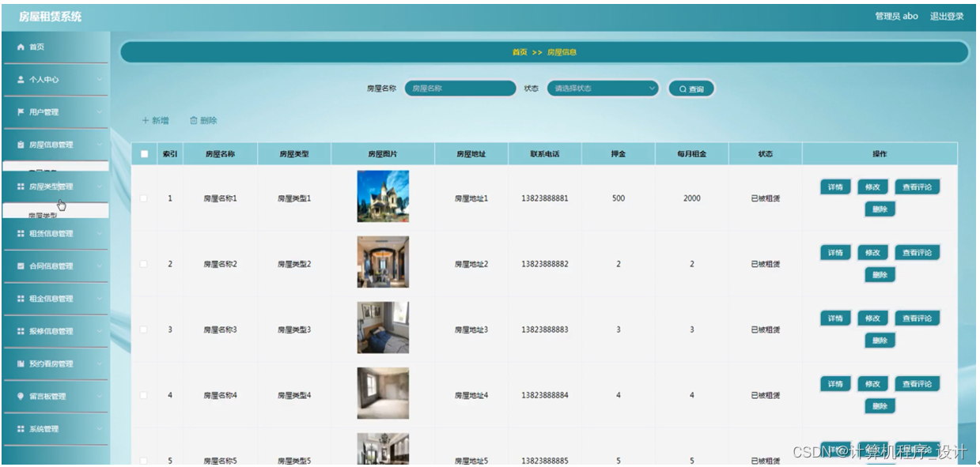Expand 留言板管理 using its chevron
Viewport: 980px width, 467px height.
pyautogui.click(x=100, y=397)
